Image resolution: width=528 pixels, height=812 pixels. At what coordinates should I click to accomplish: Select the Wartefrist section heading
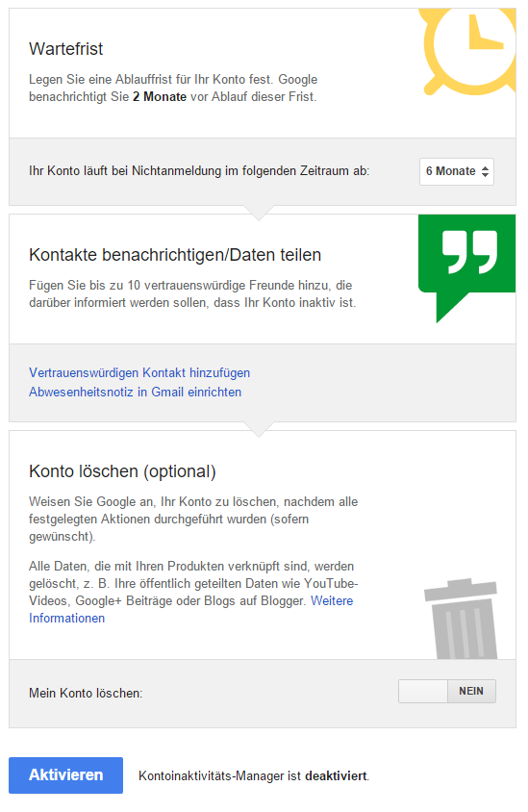coord(66,49)
